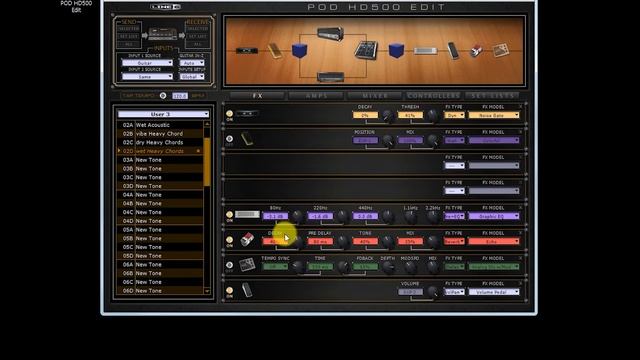Select the lower amp in signal chain
Viewport: 640px width, 360px height.
tap(330, 76)
